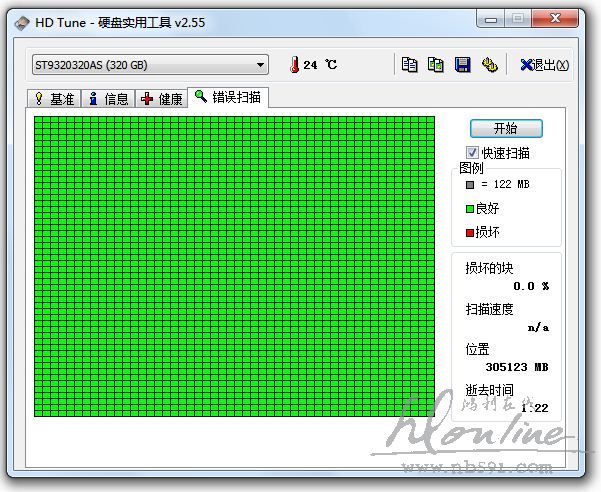Screen dimensions: 601x492
Task: Click the n/a scan speed value
Action: (x=538, y=327)
